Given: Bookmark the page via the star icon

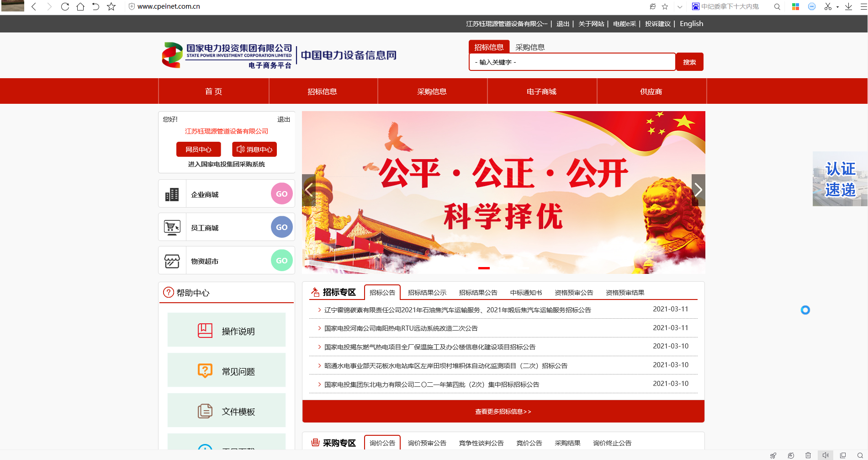Looking at the screenshot, I should (665, 6).
